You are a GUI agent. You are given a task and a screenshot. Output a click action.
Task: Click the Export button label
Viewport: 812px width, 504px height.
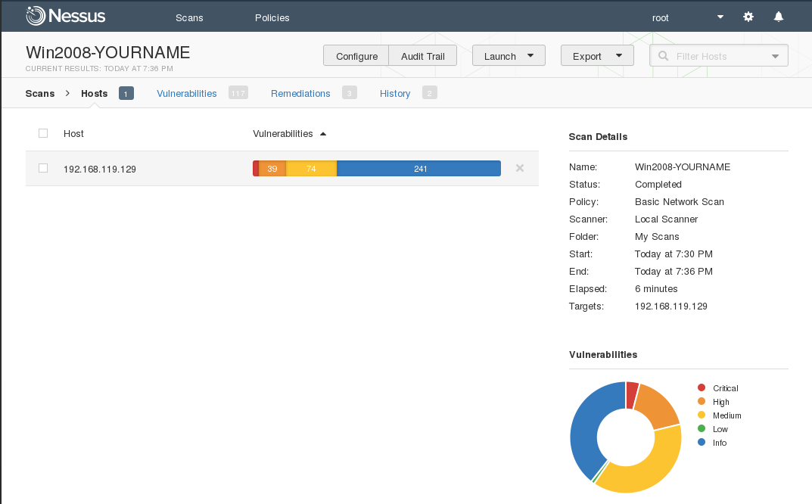[586, 57]
